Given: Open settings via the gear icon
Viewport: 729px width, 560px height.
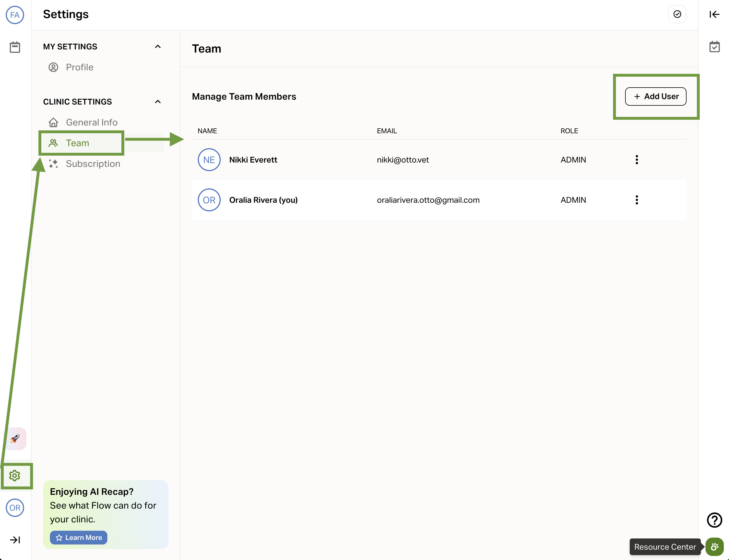Looking at the screenshot, I should (x=15, y=476).
